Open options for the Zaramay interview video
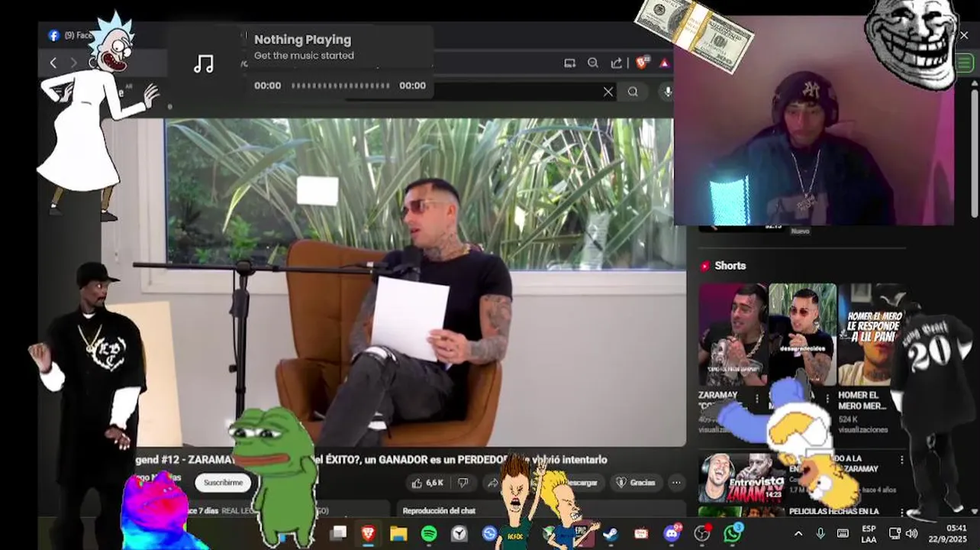Image resolution: width=980 pixels, height=550 pixels. 901,460
